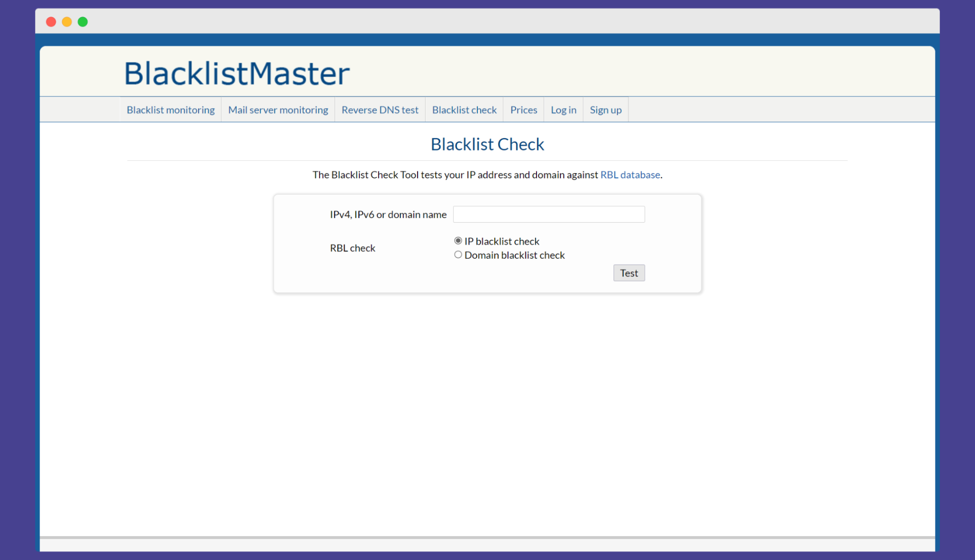Click the login account icon
Image resolution: width=975 pixels, height=560 pixels.
pyautogui.click(x=563, y=110)
